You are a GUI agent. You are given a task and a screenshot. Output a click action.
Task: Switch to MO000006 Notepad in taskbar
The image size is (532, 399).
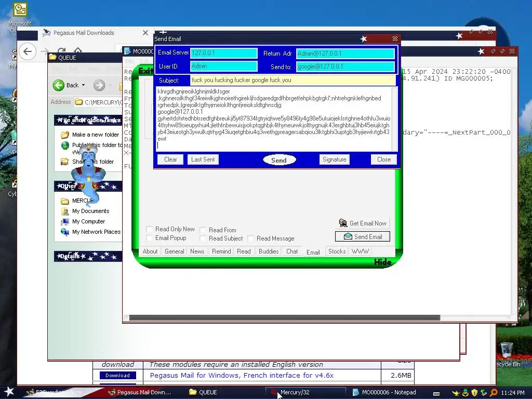(x=389, y=393)
